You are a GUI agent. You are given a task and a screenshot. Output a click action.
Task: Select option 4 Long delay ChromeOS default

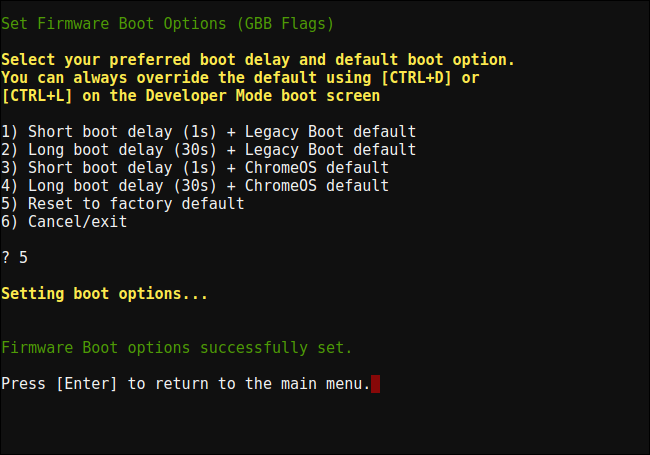point(195,186)
